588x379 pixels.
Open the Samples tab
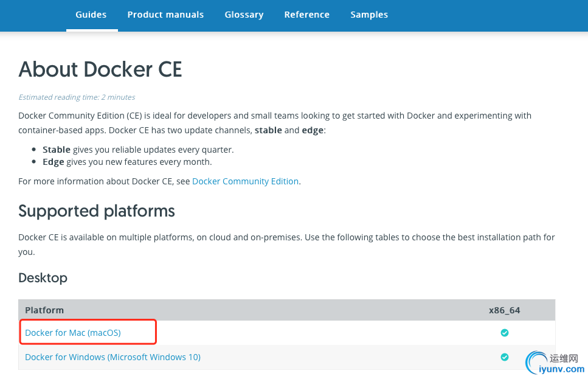[x=369, y=15]
